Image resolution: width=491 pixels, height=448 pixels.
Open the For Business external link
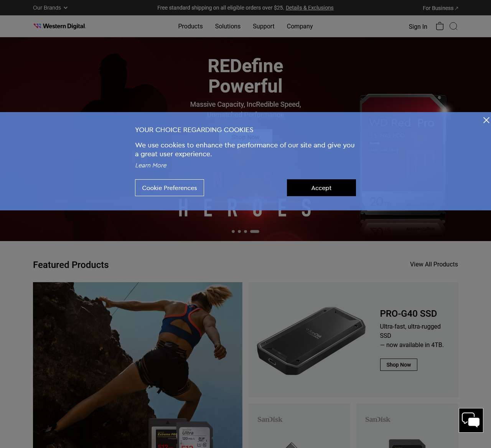point(440,8)
